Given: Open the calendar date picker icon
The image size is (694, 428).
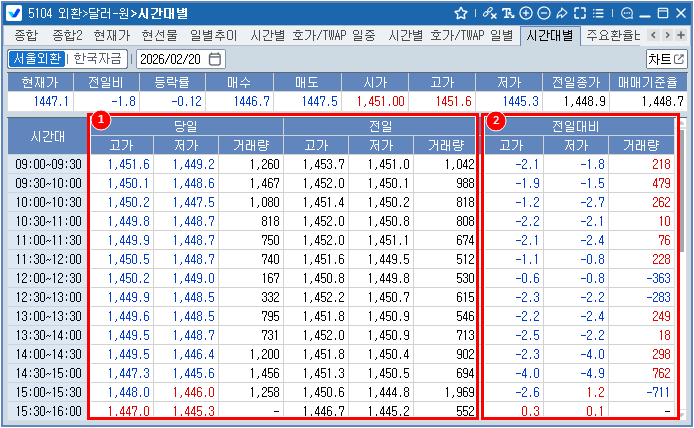Looking at the screenshot, I should [215, 59].
